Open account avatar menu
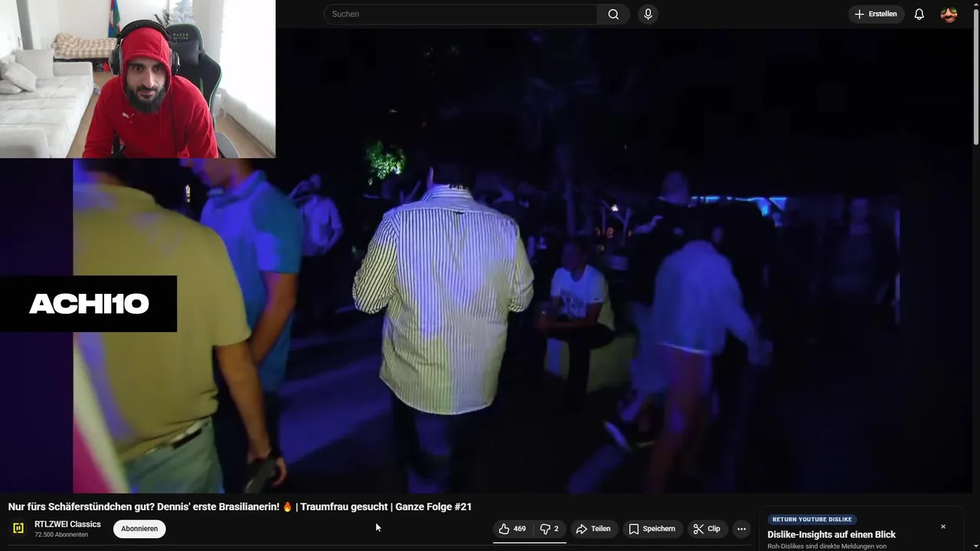Viewport: 980px width, 551px height. (949, 15)
